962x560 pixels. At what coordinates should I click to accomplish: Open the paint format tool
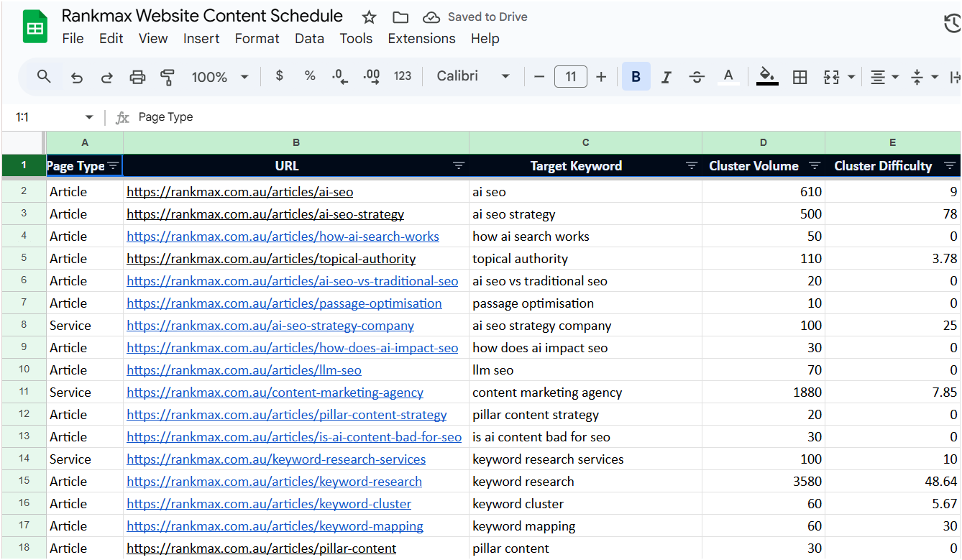coord(168,75)
